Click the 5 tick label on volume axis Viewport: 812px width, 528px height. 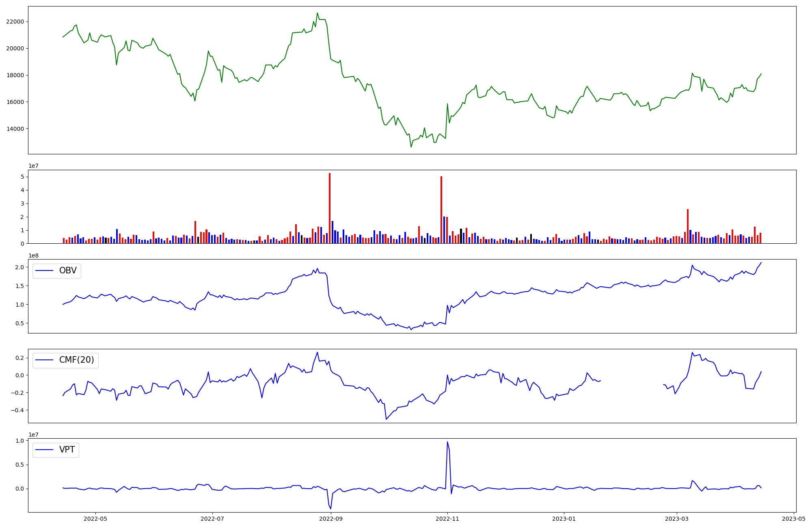click(x=23, y=177)
